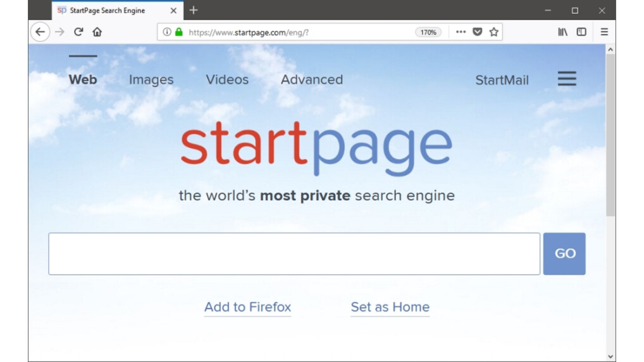
Task: Focus the Startpage search input box
Action: pos(294,254)
